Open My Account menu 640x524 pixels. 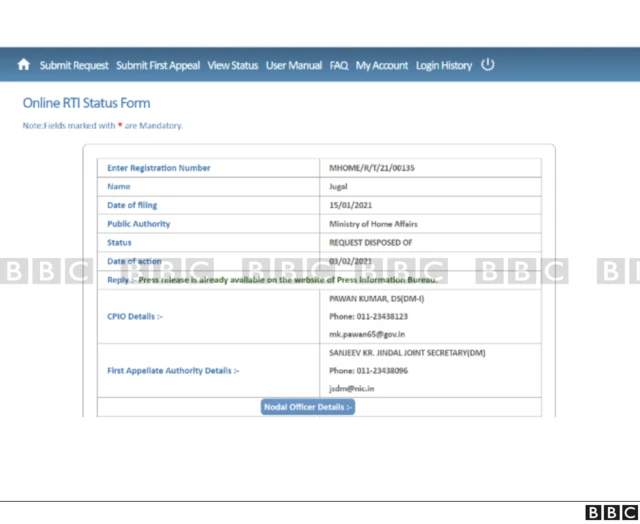tap(382, 66)
